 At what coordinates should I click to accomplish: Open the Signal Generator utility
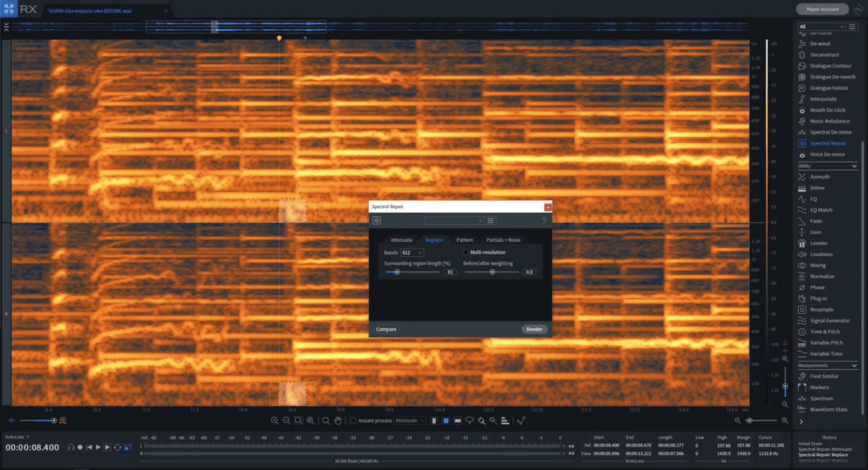pos(829,321)
